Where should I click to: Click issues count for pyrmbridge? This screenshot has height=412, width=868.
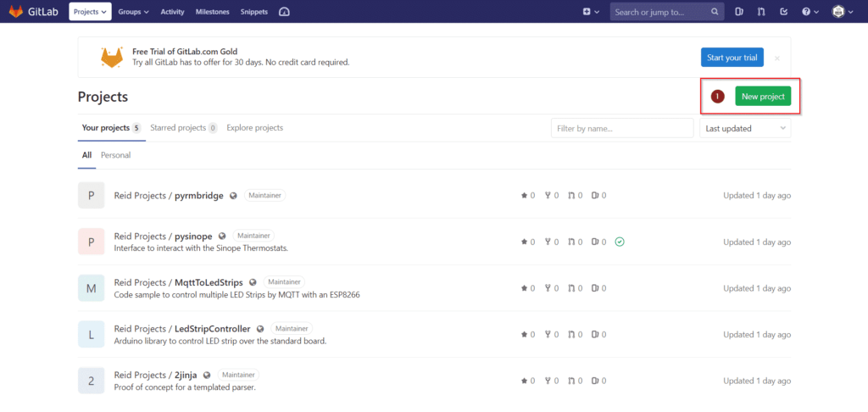click(599, 196)
